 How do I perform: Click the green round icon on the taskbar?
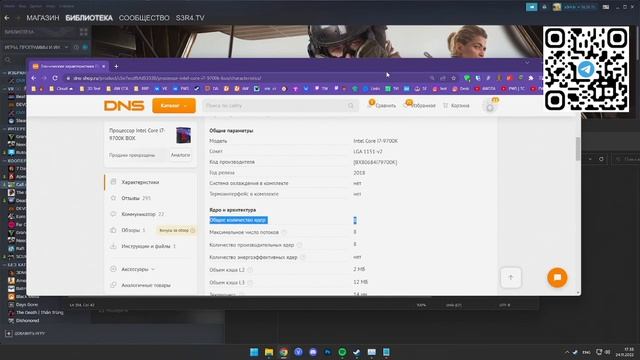[342, 352]
